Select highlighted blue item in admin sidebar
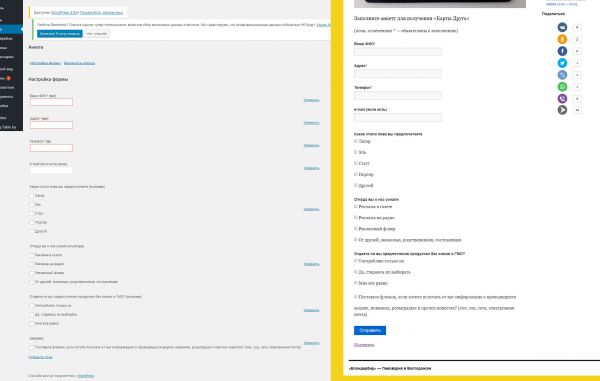The image size is (600, 381). 11,29
